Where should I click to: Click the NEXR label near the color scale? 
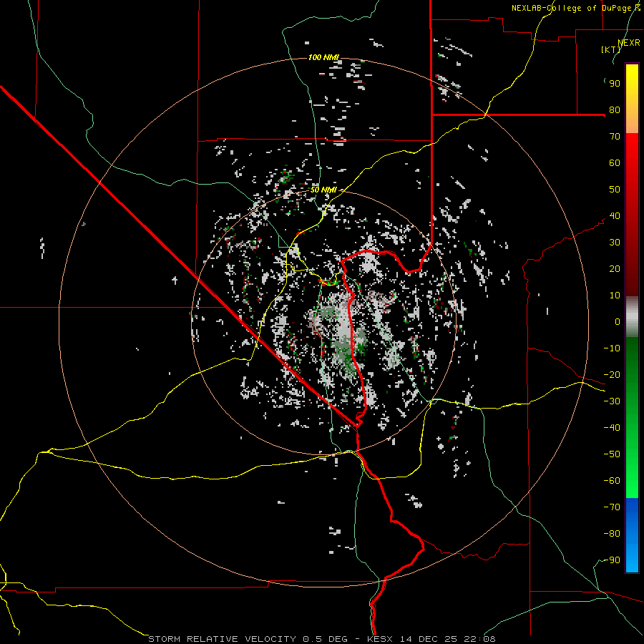pyautogui.click(x=629, y=42)
